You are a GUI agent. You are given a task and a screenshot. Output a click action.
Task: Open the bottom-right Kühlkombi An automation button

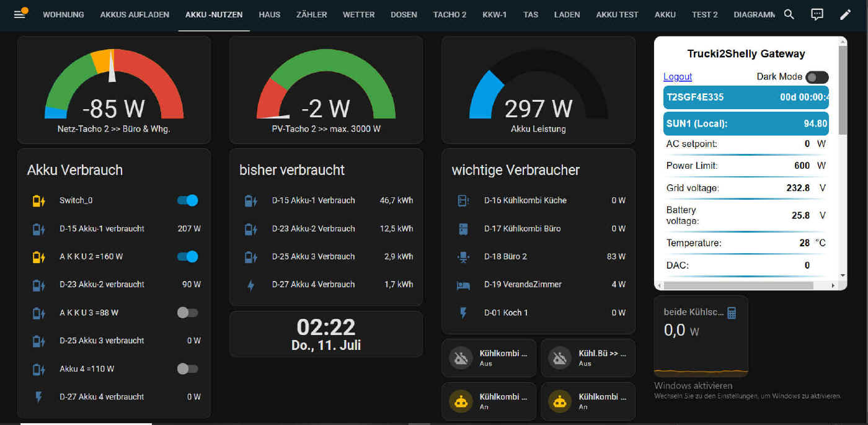[588, 401]
